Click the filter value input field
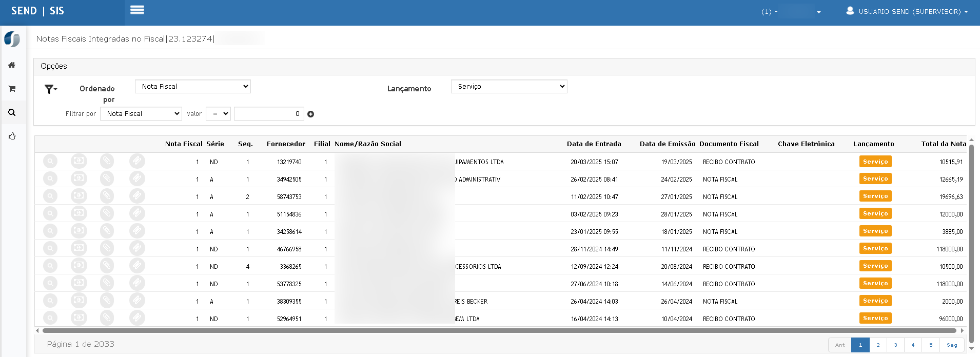This screenshot has height=357, width=980. [x=269, y=114]
